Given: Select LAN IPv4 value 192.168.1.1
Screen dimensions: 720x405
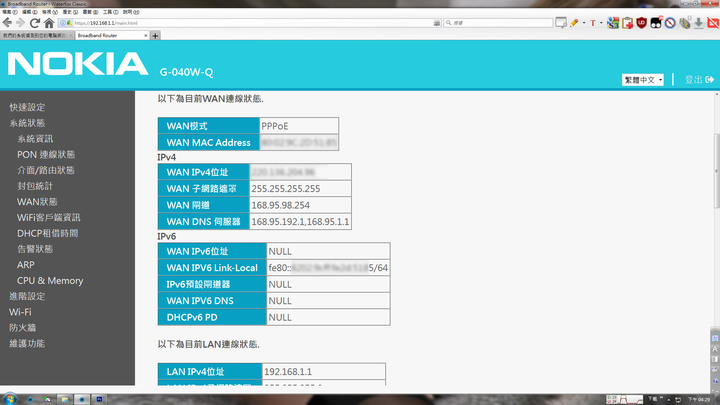Looking at the screenshot, I should click(x=288, y=371).
